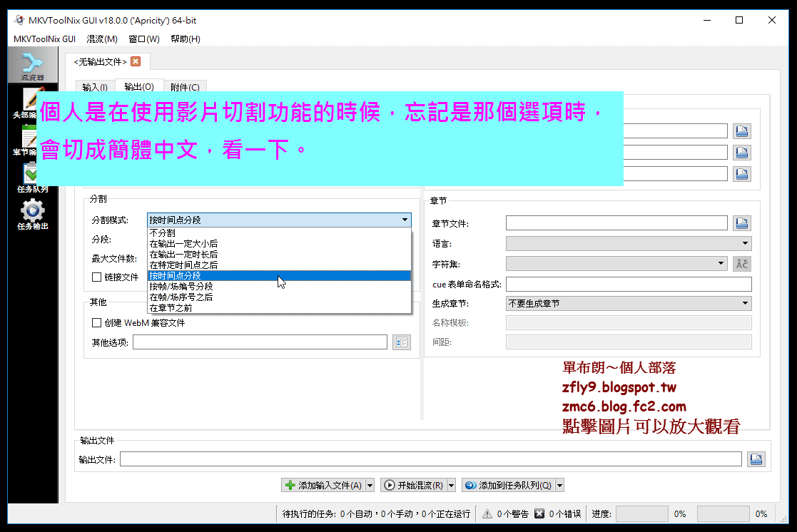Open the 帮助(H) menu
The height and width of the screenshot is (532, 797).
[x=186, y=39]
